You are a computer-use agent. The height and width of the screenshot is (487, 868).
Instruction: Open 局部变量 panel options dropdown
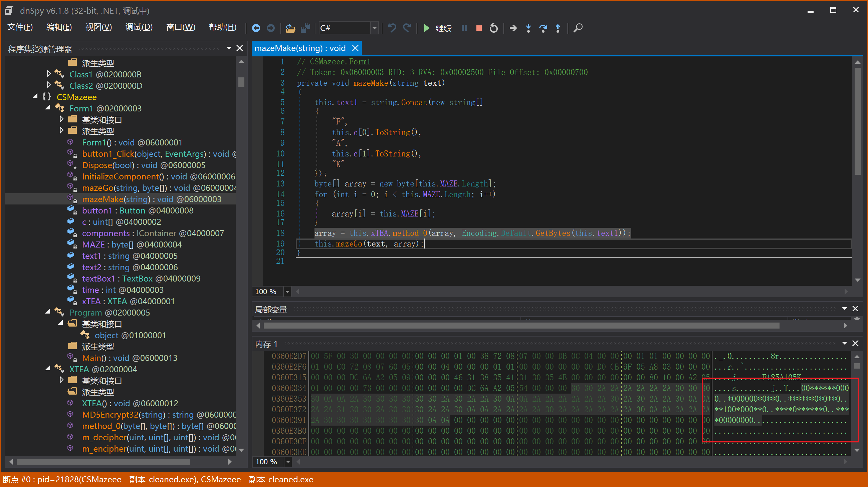pyautogui.click(x=844, y=309)
